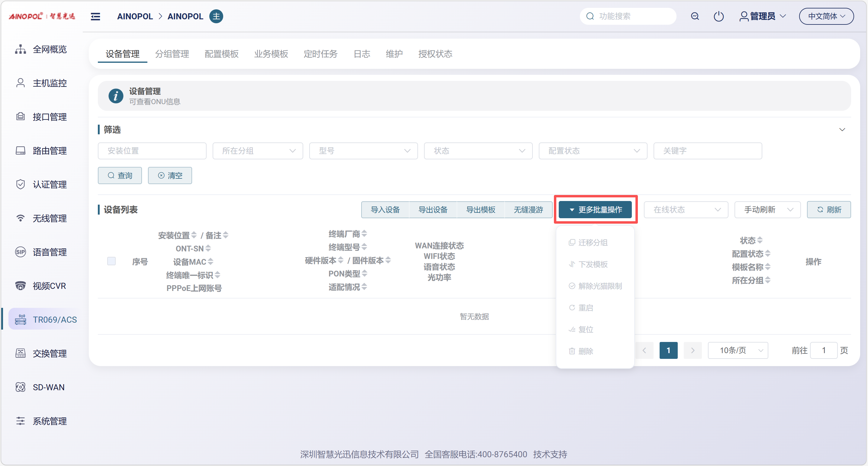Click the 导入设备 button
Screen dimensions: 868x466
[x=385, y=210]
